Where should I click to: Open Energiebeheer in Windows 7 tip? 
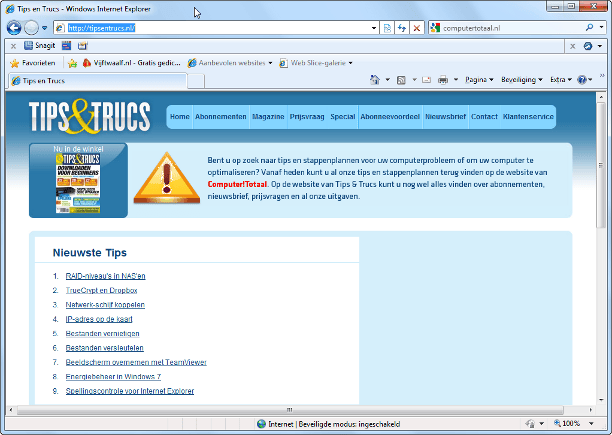(x=113, y=377)
